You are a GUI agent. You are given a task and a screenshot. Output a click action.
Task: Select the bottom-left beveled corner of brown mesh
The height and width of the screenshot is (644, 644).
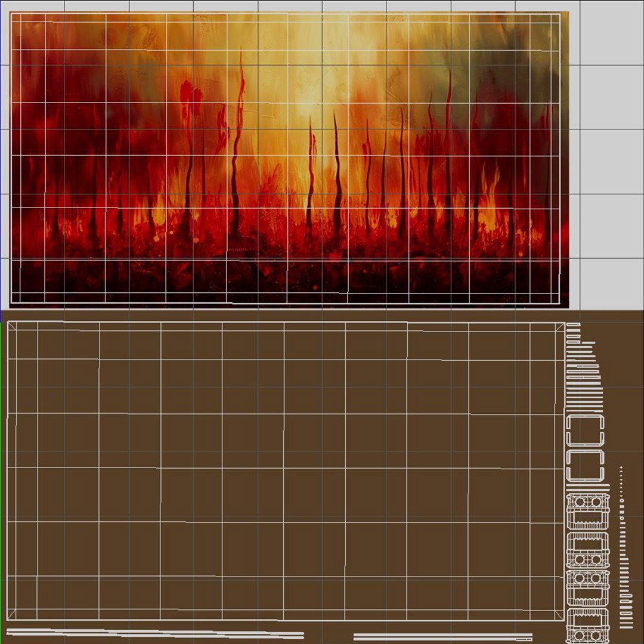pos(11,614)
